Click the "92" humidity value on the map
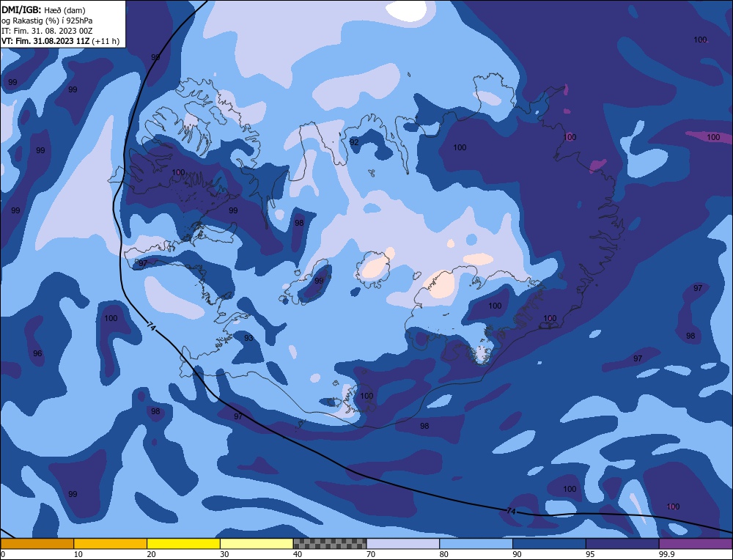This screenshot has height=560, width=733. (354, 142)
